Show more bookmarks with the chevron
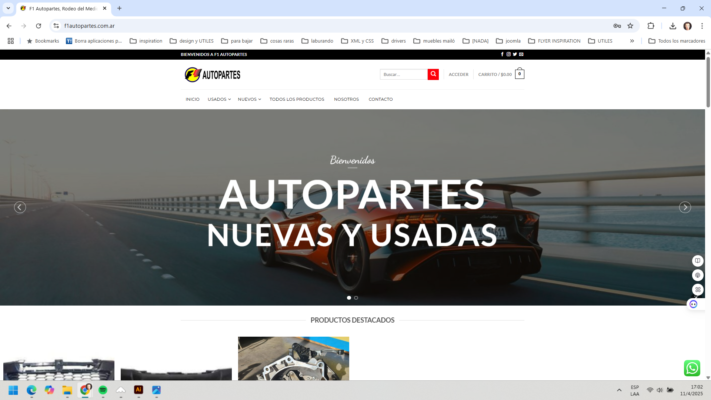This screenshot has width=711, height=400. click(x=632, y=41)
